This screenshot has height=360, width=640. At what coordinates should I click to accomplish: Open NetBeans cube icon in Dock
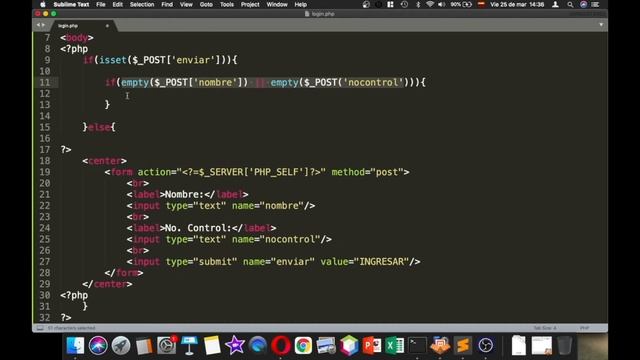[349, 345]
